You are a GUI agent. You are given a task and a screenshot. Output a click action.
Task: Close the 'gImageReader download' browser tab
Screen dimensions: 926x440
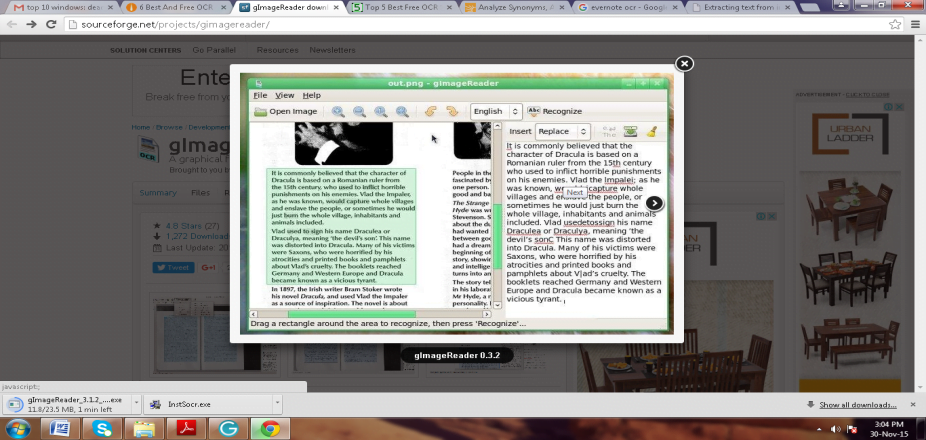pos(335,8)
